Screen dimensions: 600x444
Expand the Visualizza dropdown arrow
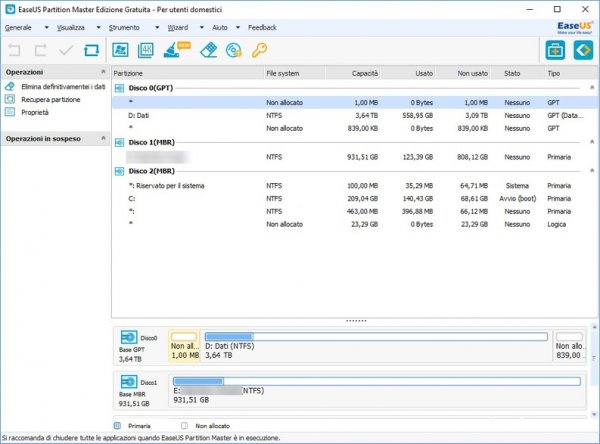point(98,28)
